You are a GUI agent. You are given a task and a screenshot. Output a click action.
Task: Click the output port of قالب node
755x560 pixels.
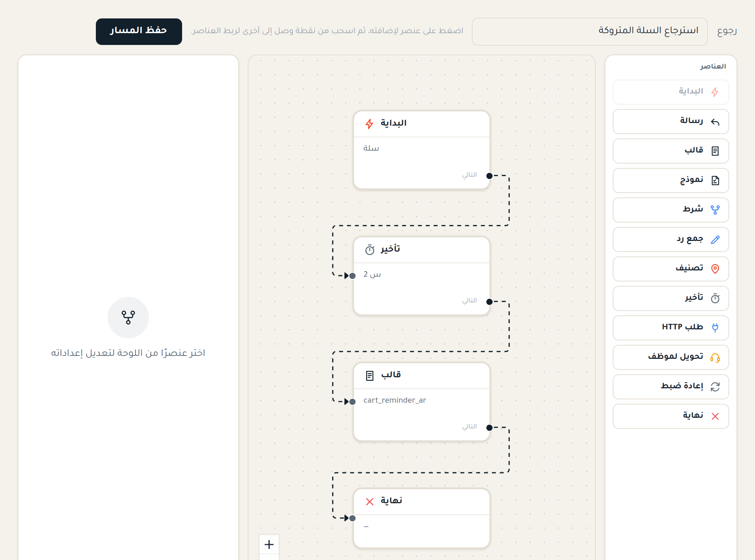(490, 427)
